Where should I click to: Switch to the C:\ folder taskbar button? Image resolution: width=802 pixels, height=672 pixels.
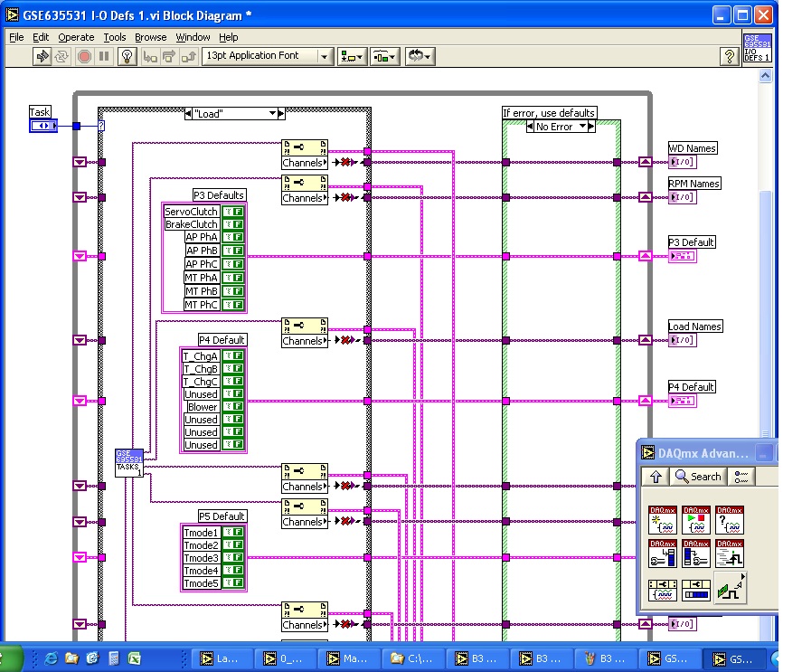click(x=412, y=658)
